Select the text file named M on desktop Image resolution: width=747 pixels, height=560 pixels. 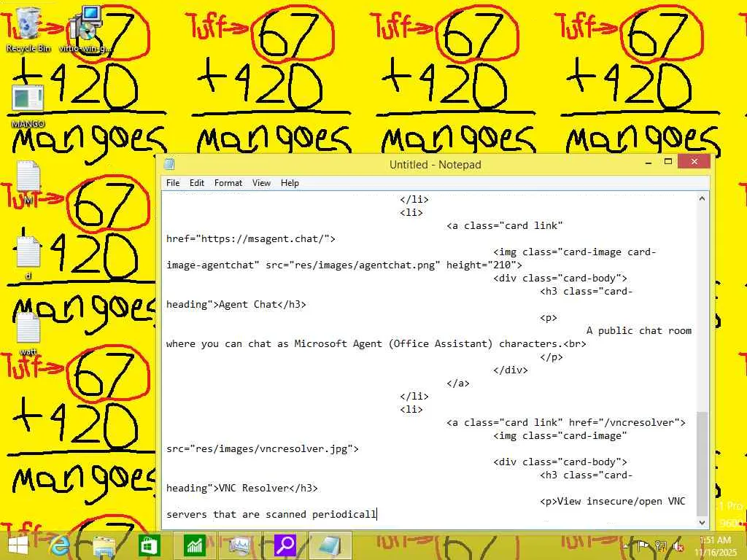coord(28,183)
